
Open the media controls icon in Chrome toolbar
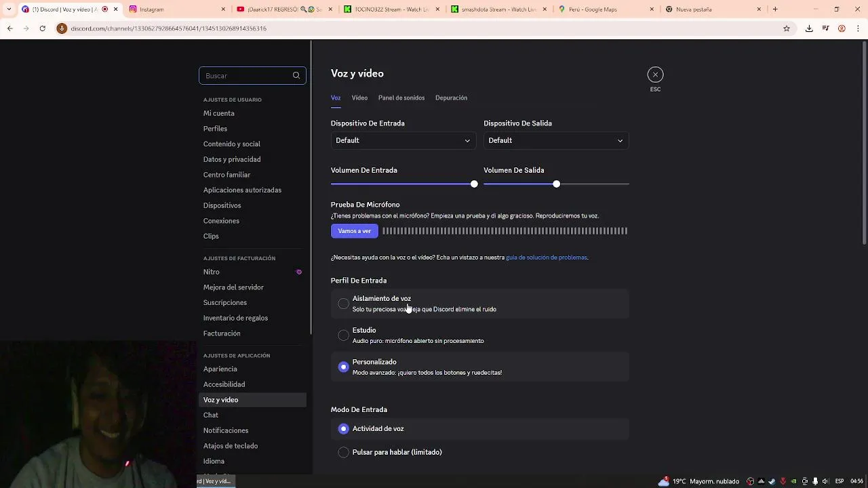tap(825, 28)
